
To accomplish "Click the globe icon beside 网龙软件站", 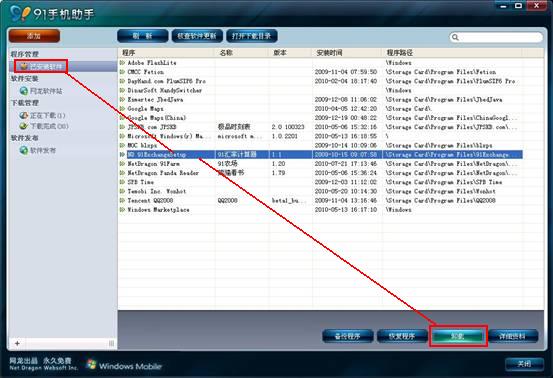I will coord(24,91).
